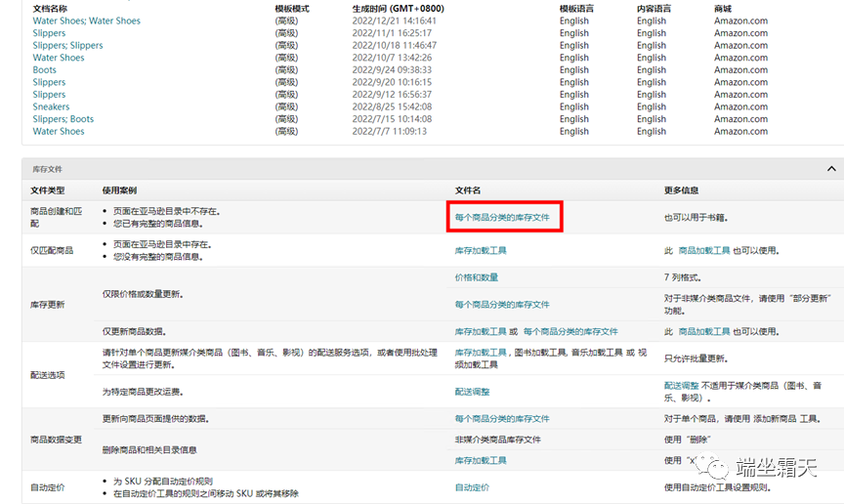Click Amazon.com in the Sneakers row
Screen dimensions: 844x504
coord(740,106)
